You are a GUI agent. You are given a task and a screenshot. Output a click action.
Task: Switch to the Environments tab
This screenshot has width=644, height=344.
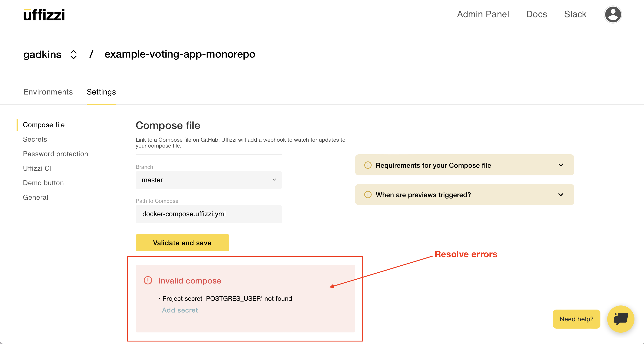point(48,92)
